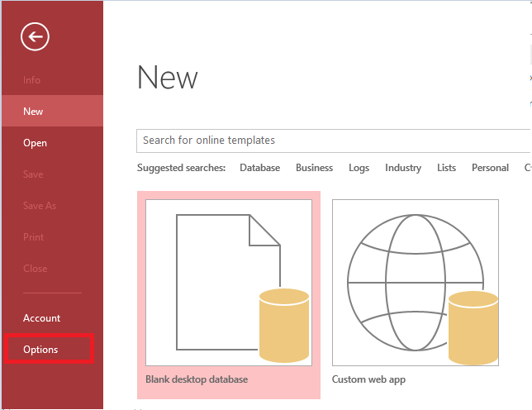This screenshot has height=410, width=532.
Task: Click the back arrow to exit backstage
Action: (x=36, y=36)
